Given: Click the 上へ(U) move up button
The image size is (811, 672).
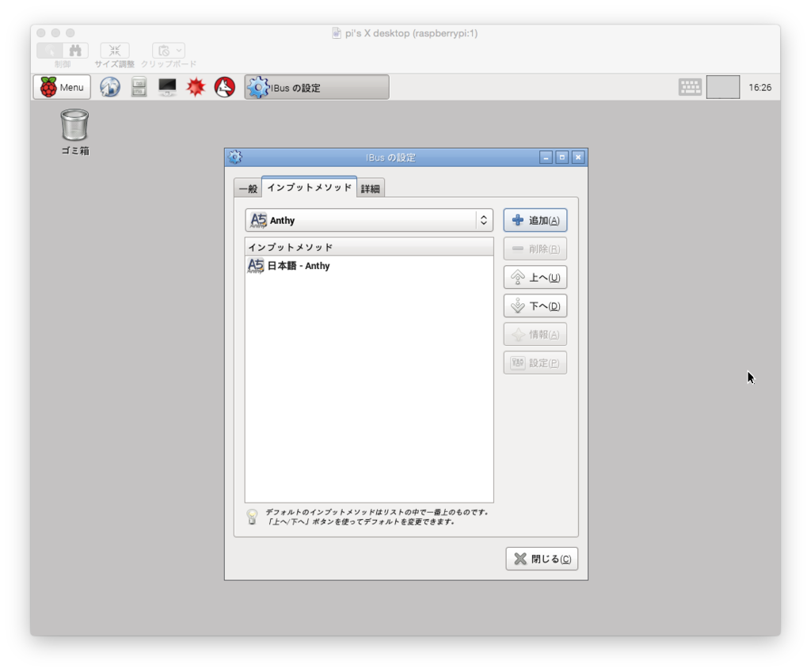Looking at the screenshot, I should pos(535,278).
